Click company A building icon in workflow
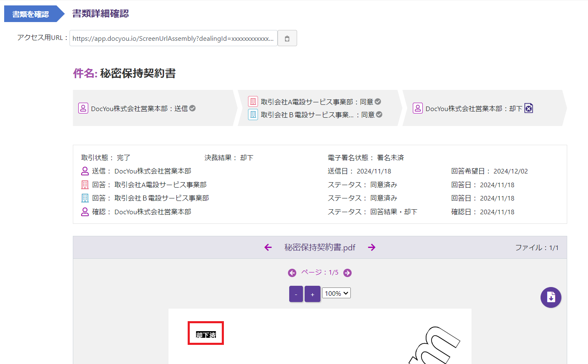The width and height of the screenshot is (588, 364). tap(253, 102)
